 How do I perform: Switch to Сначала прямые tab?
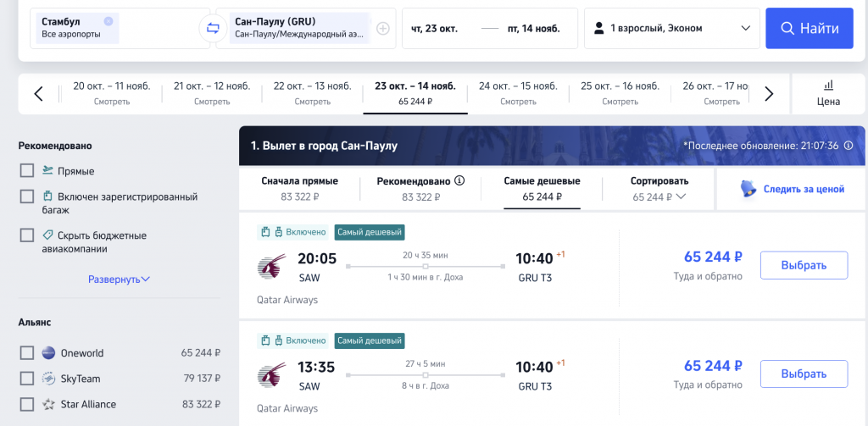(x=299, y=189)
